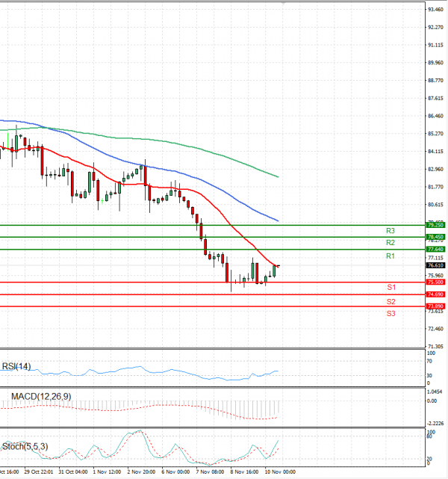
Task: Click the 1 Nov 12:00 time label
Action: pos(107,472)
